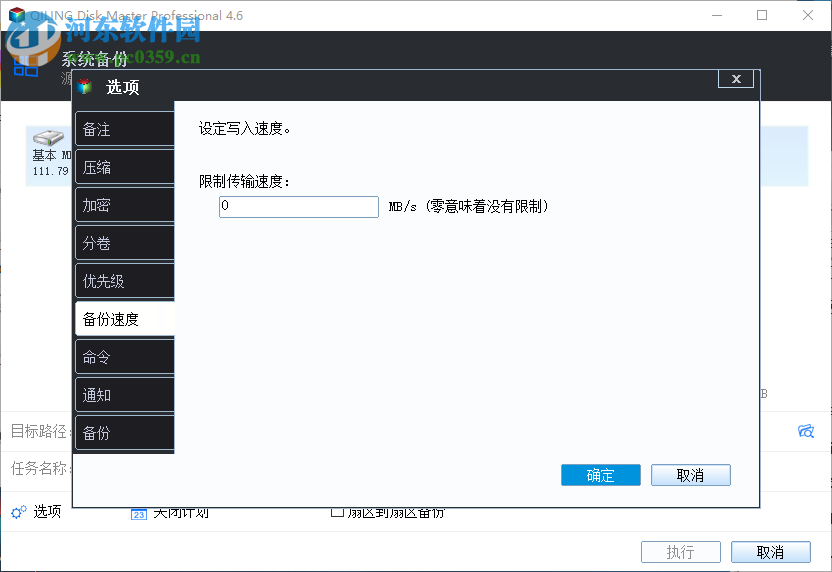Click 取消 at bottom of main window
The height and width of the screenshot is (572, 832).
pos(770,552)
